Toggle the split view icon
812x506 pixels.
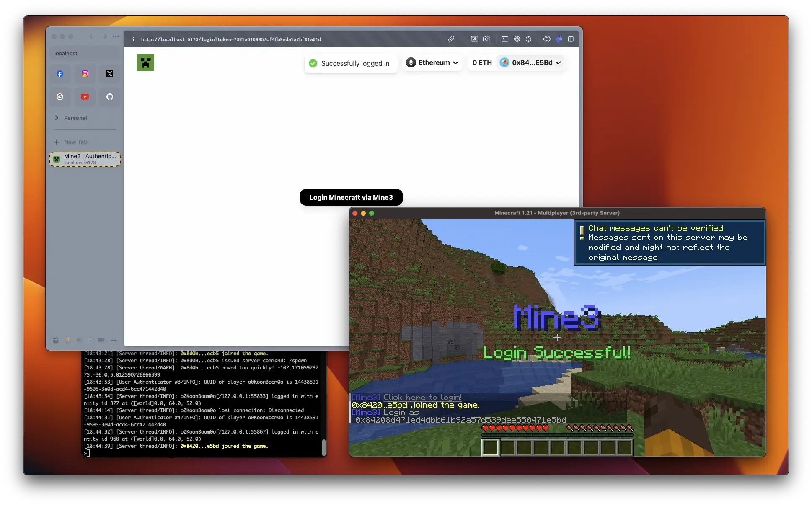tap(571, 39)
